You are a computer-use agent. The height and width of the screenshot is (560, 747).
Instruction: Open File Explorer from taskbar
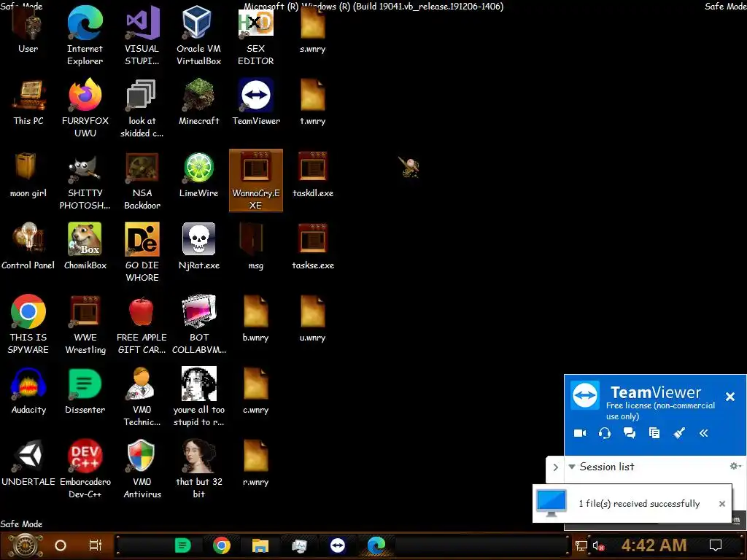pyautogui.click(x=260, y=545)
